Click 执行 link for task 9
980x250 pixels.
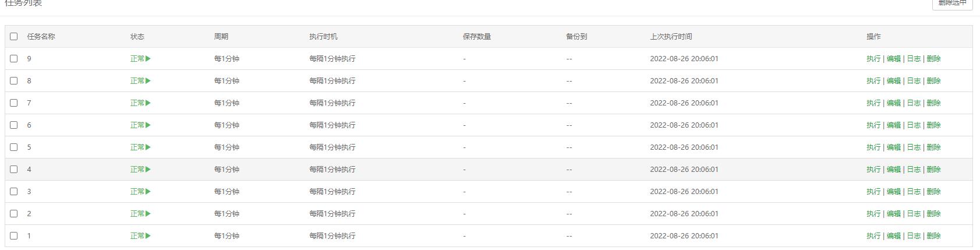[x=873, y=59]
